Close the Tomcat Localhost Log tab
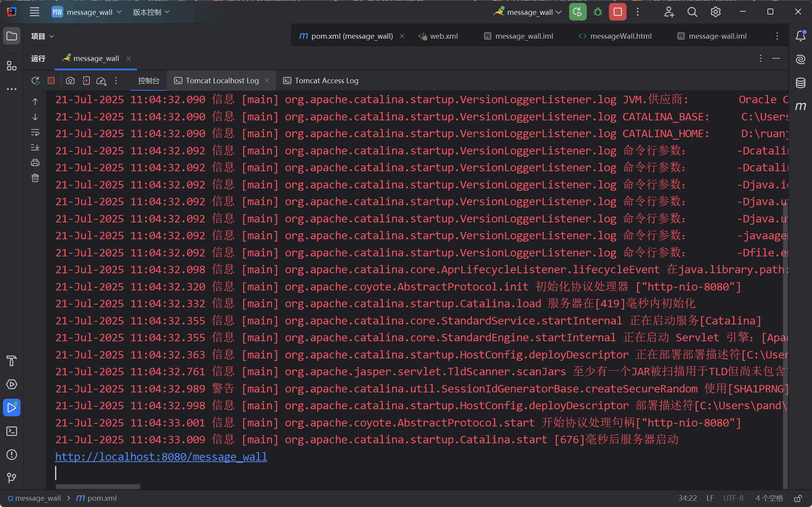The height and width of the screenshot is (507, 812). [267, 81]
